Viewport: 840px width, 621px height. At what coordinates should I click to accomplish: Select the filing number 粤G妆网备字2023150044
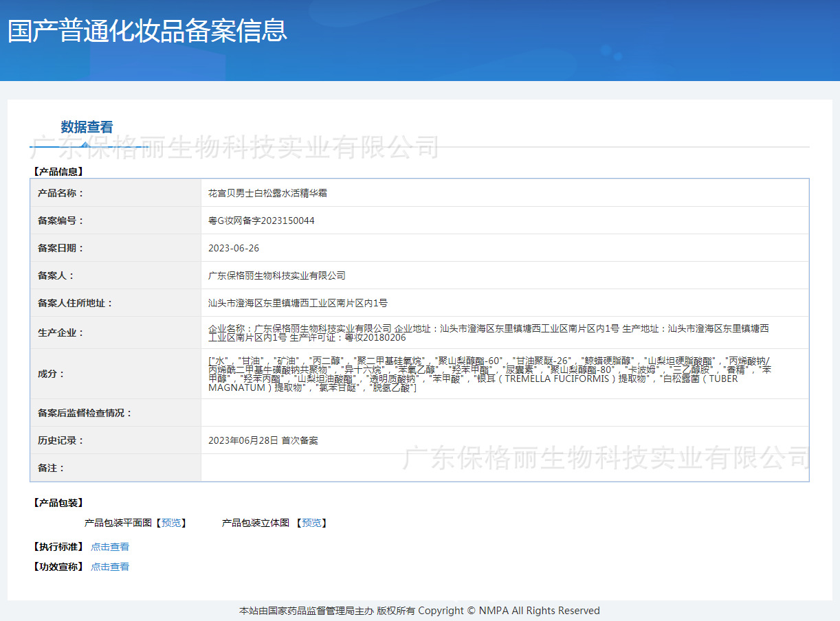261,221
